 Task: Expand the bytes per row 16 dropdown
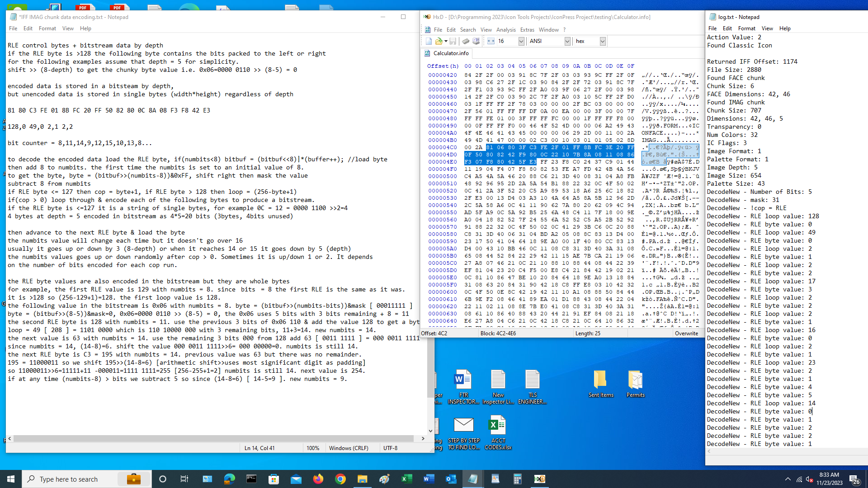point(521,41)
